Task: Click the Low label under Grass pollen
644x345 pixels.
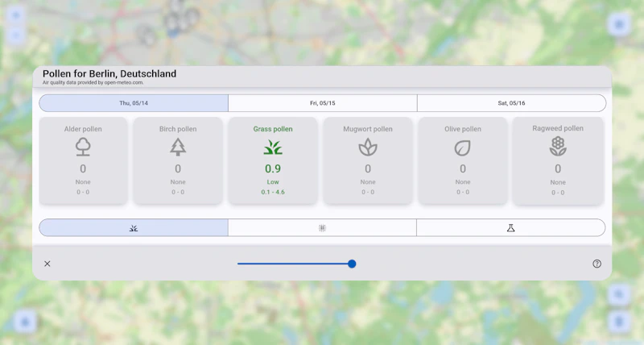Action: pos(273,181)
